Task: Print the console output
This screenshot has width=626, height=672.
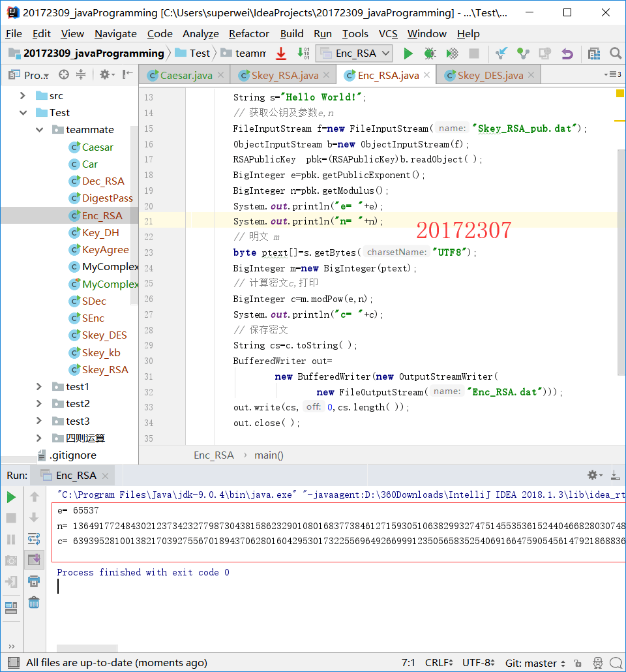Action: 34,581
